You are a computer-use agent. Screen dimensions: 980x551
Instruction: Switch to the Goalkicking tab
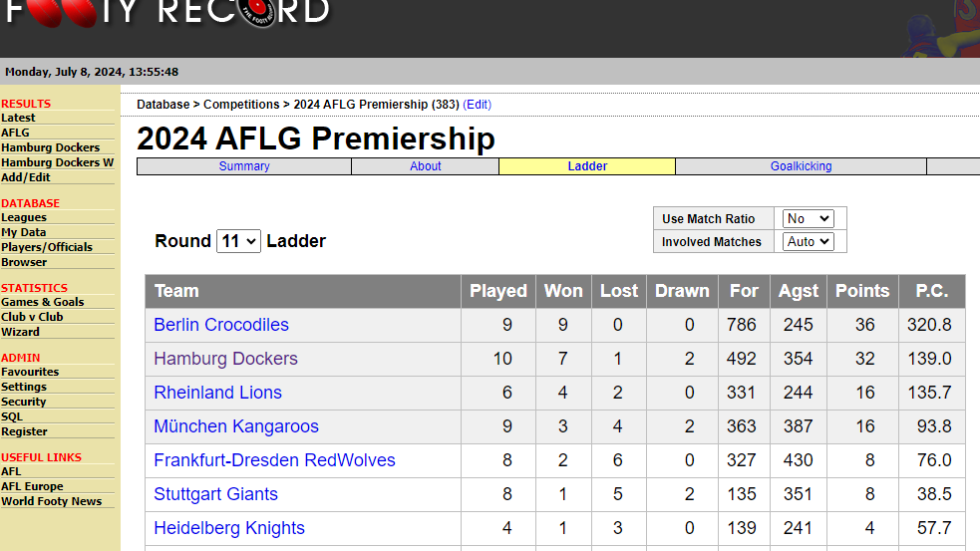[x=801, y=166]
